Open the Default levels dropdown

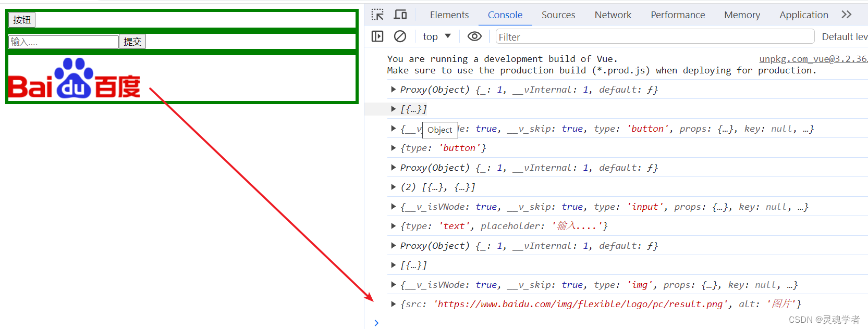(845, 36)
